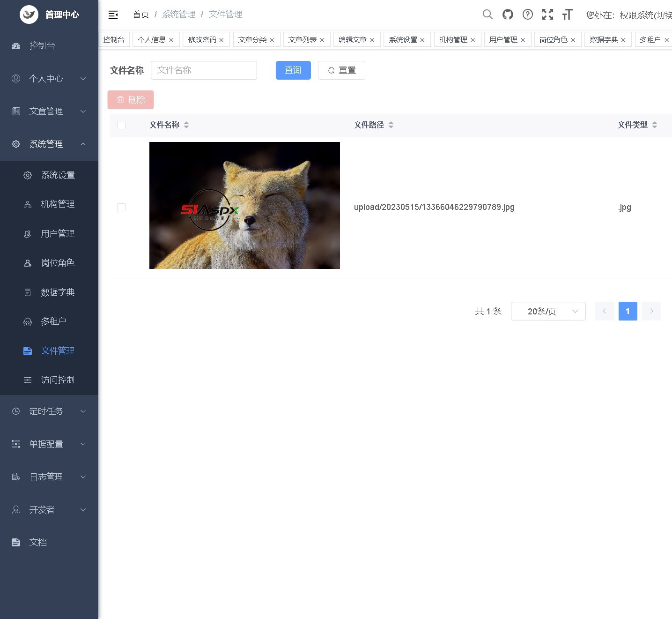Click the 机构管理 organization icon
This screenshot has width=672, height=619.
click(x=28, y=204)
